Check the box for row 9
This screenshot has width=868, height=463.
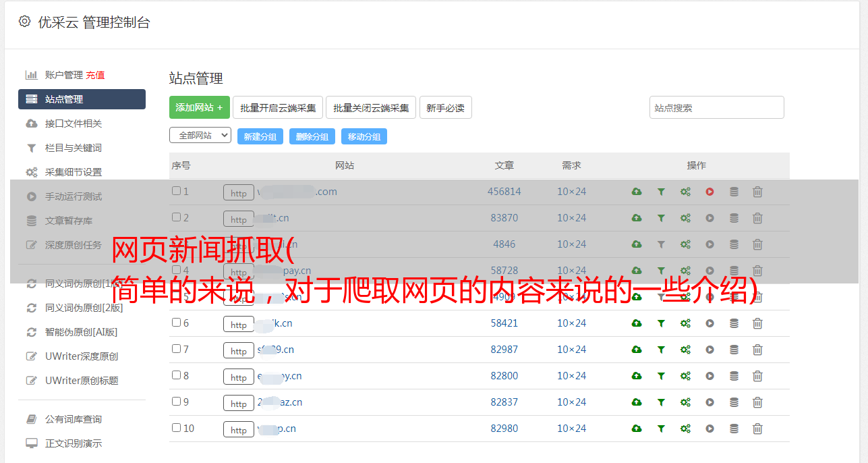pos(176,402)
